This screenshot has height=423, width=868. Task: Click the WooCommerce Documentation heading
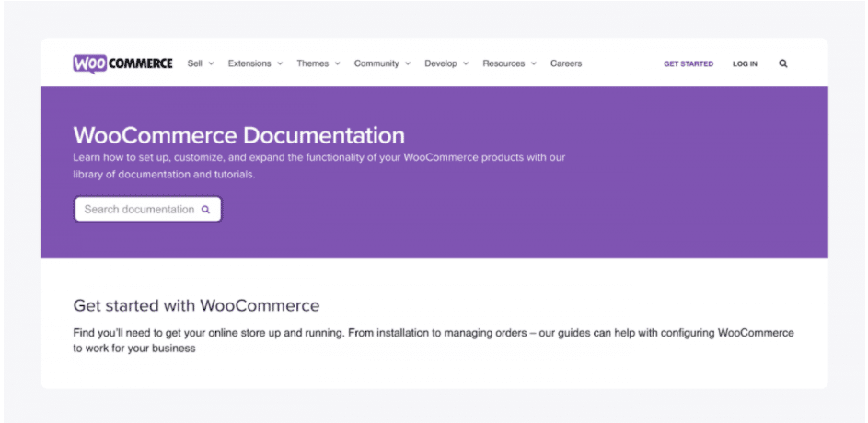click(238, 135)
